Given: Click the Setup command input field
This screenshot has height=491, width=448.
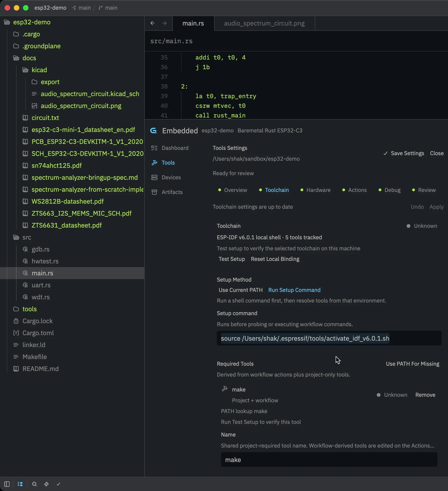Looking at the screenshot, I should (x=329, y=338).
